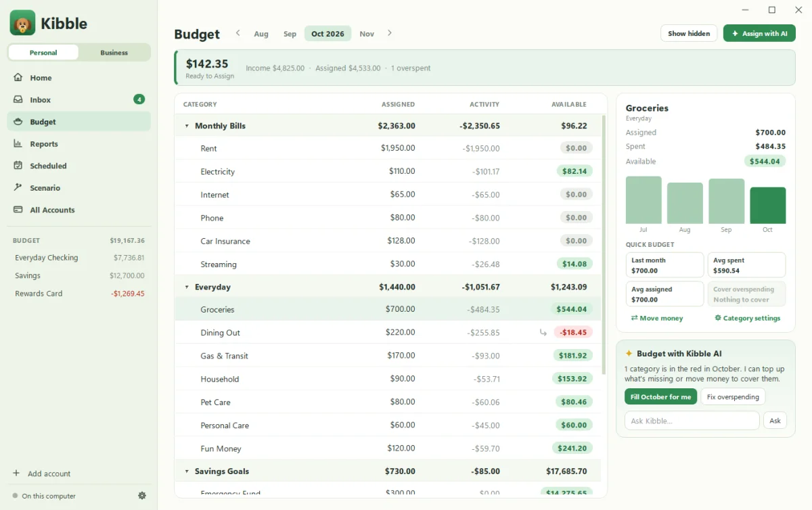Click the Move money link
Viewport: 812px width, 510px height.
pyautogui.click(x=657, y=318)
